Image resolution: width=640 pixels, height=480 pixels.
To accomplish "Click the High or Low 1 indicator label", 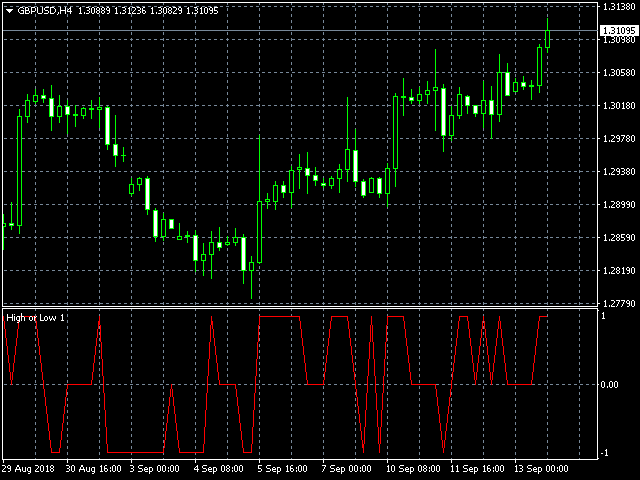I will [36, 318].
